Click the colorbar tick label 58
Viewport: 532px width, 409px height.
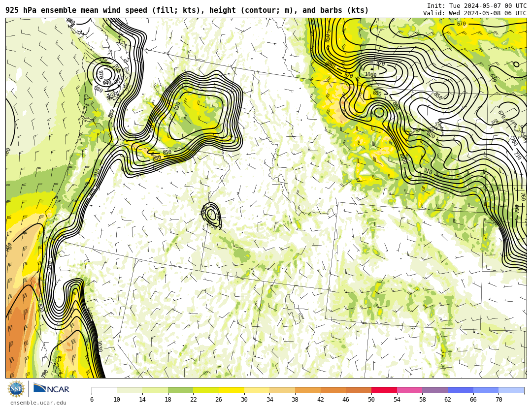[423, 400]
